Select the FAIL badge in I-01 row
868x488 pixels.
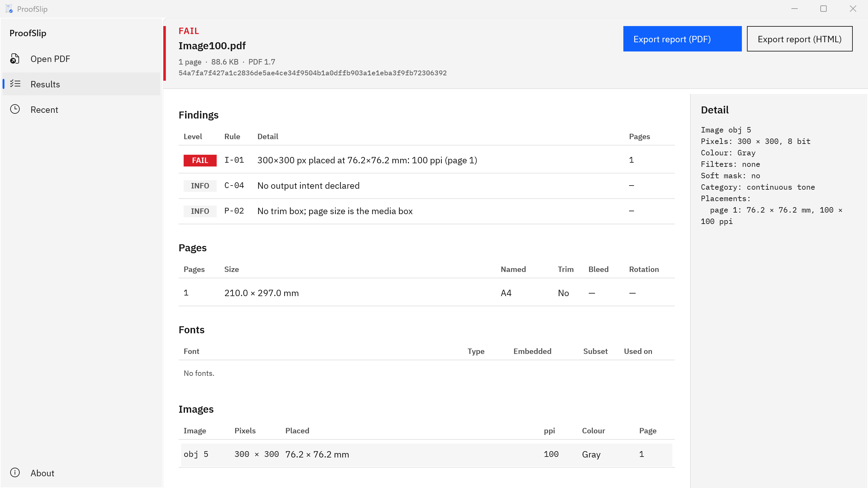[200, 160]
